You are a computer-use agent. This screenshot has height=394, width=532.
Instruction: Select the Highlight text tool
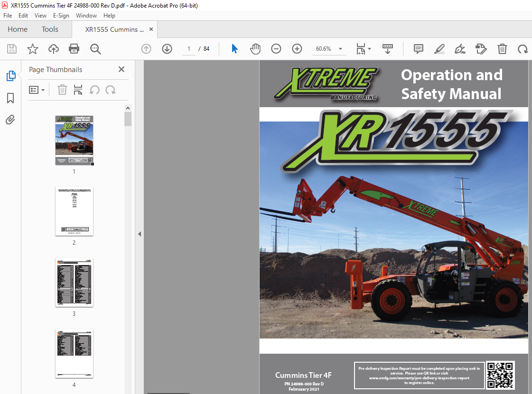[x=439, y=49]
